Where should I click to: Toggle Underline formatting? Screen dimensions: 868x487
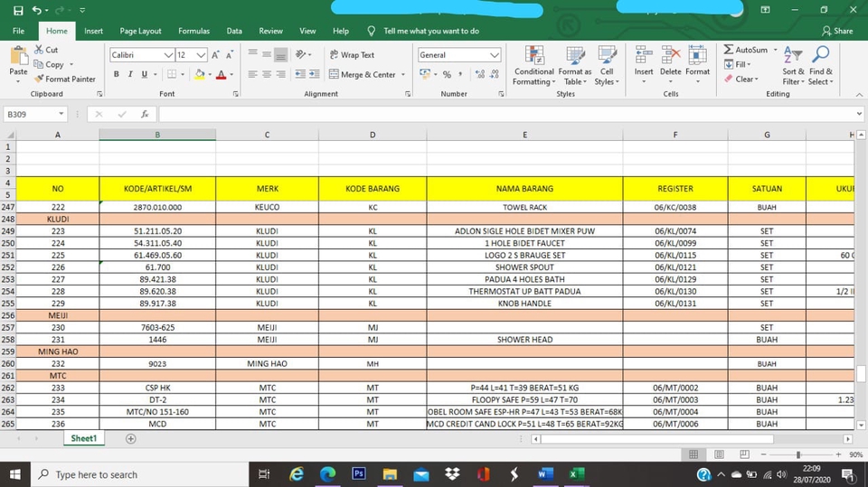point(144,74)
